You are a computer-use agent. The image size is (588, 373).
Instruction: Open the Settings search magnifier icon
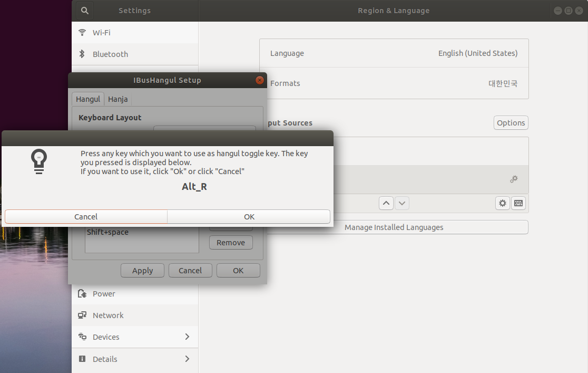[x=85, y=11]
